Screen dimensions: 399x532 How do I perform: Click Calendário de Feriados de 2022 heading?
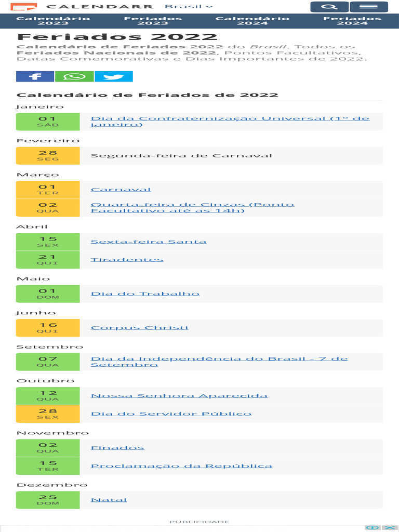point(147,95)
